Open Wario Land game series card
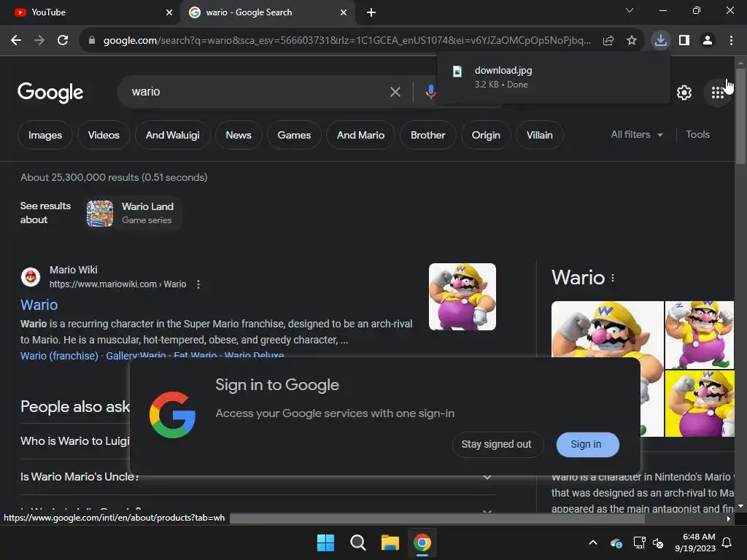The width and height of the screenshot is (747, 560). (133, 214)
